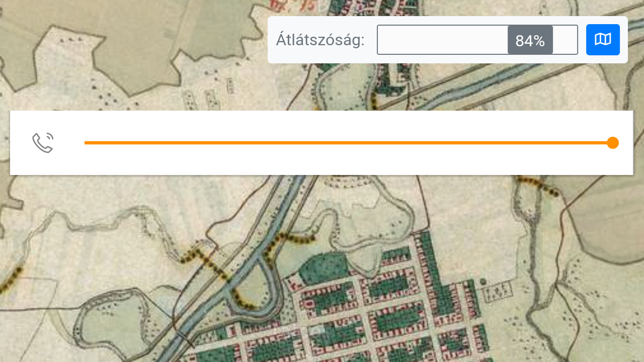The height and width of the screenshot is (362, 644).
Task: Click the middle of the orange slider track
Action: coord(348,143)
